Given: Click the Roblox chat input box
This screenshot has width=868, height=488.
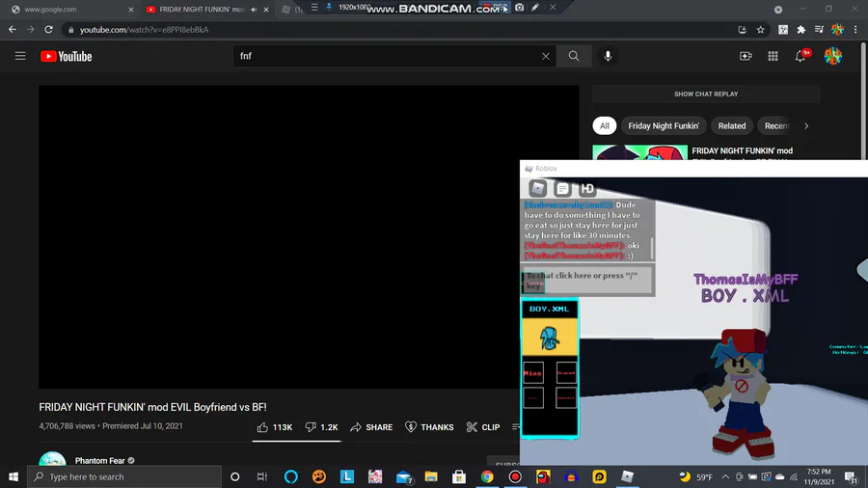Looking at the screenshot, I should [x=587, y=280].
